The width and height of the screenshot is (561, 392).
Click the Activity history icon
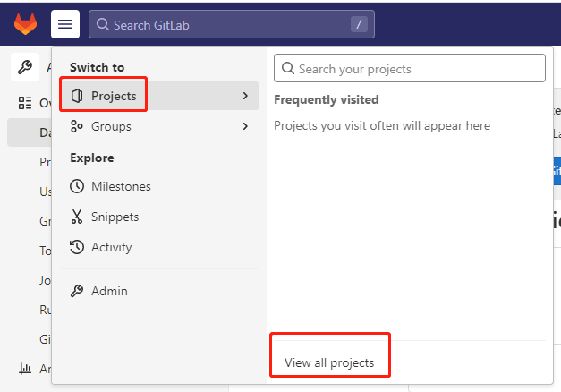(77, 247)
